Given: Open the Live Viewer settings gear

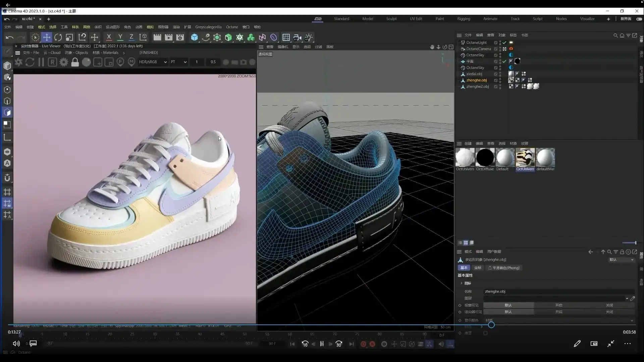Looking at the screenshot, I should 64,62.
